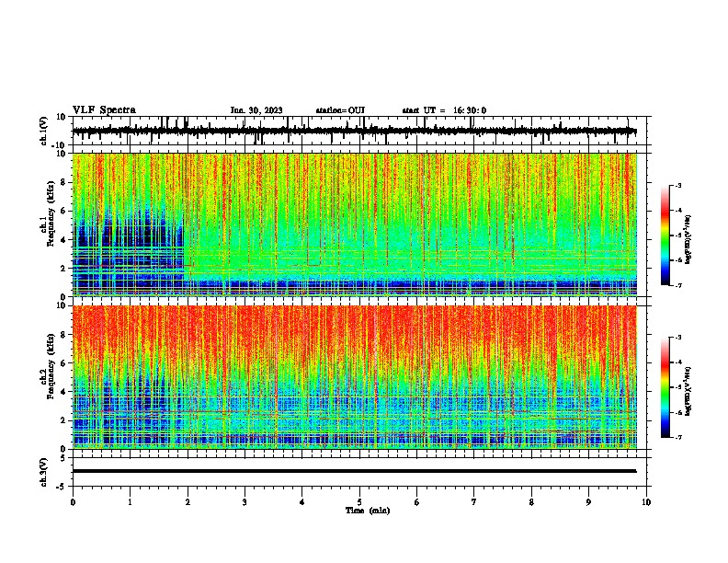728x563 pixels.
Task: Click the ch.3 voltage trace panel
Action: coord(361,472)
